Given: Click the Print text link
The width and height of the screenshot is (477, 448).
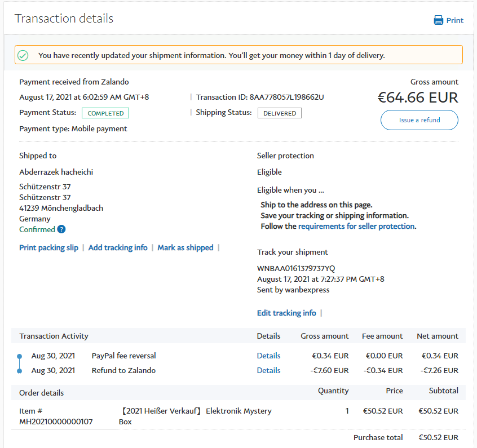Looking at the screenshot, I should 454,20.
